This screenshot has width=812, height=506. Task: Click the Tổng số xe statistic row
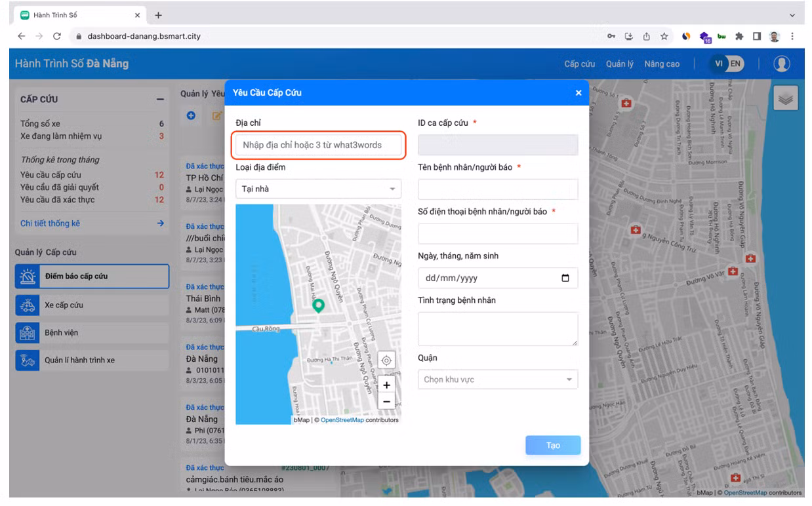click(x=92, y=124)
